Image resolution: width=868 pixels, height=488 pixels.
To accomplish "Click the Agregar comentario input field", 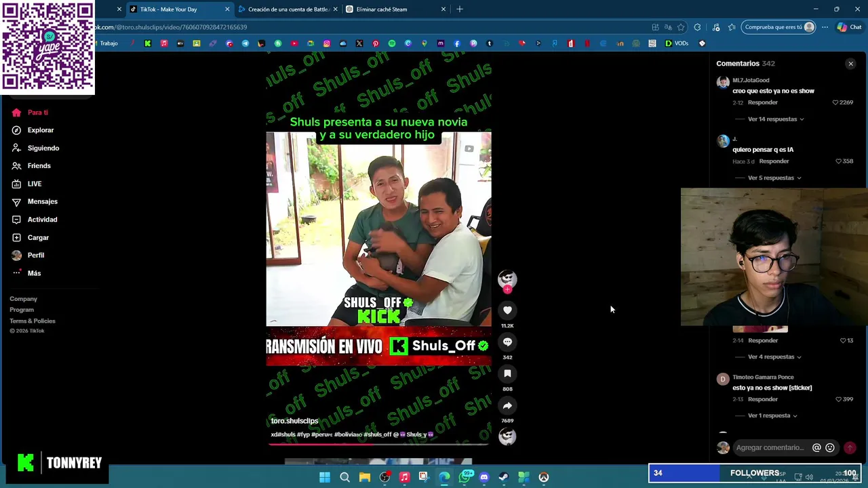I will [770, 447].
